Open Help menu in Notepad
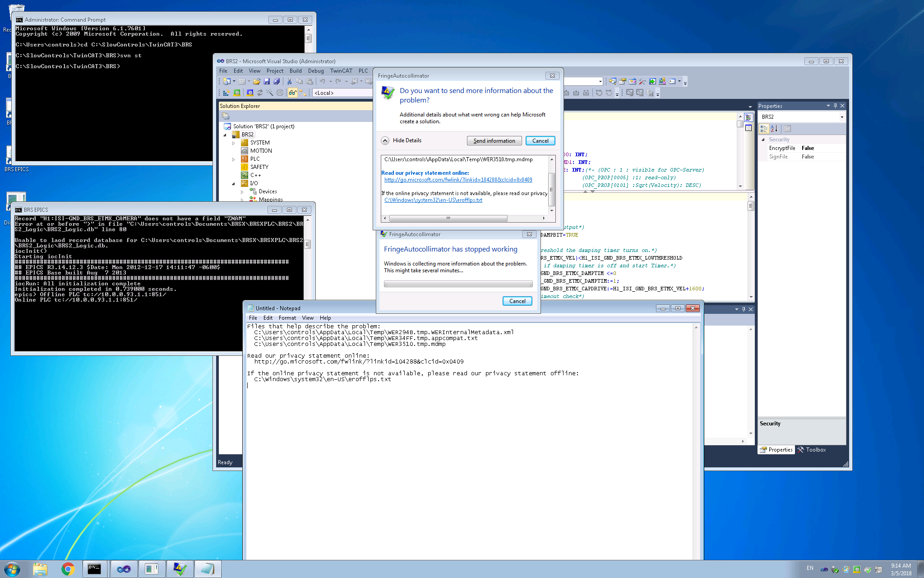 coord(325,318)
